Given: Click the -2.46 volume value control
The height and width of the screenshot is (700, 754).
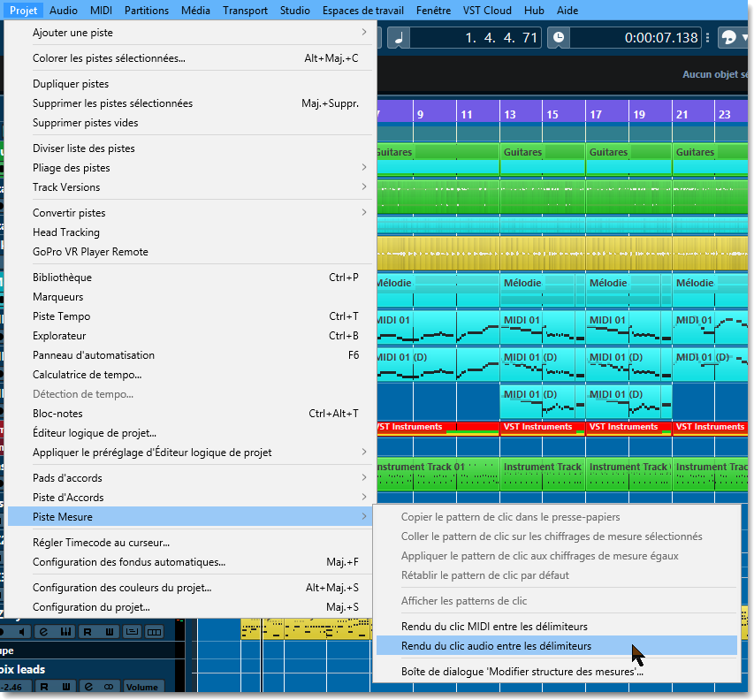Looking at the screenshot, I should 11,686.
